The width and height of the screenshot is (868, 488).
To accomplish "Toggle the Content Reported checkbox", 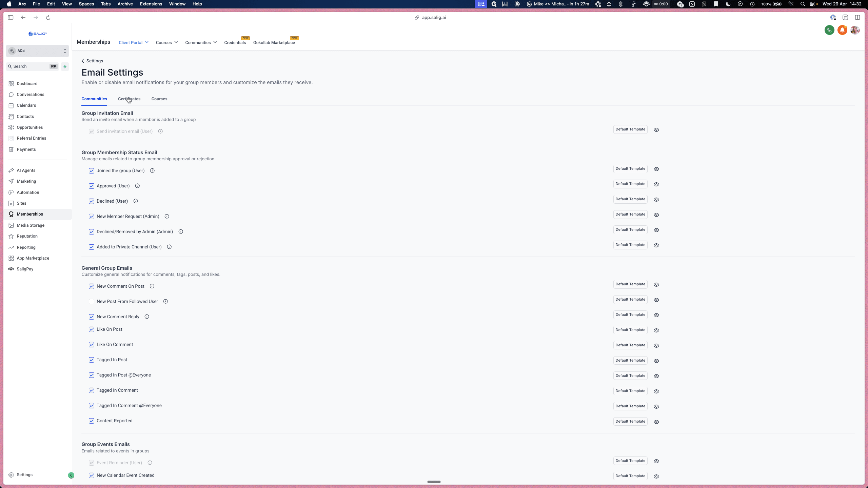I will pyautogui.click(x=92, y=421).
